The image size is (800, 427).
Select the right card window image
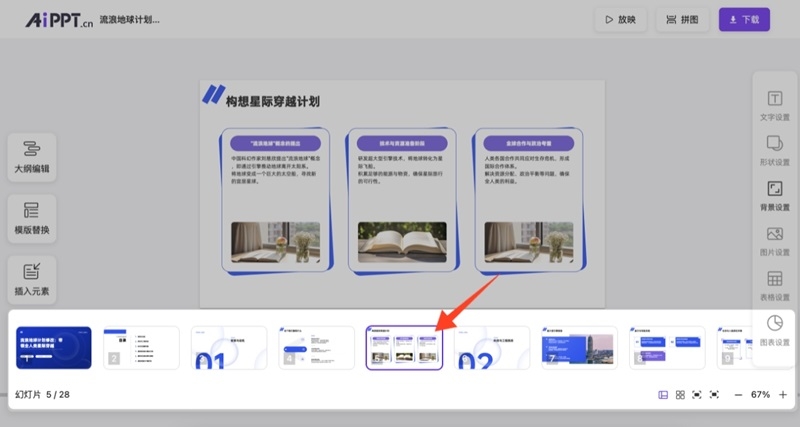pos(529,242)
